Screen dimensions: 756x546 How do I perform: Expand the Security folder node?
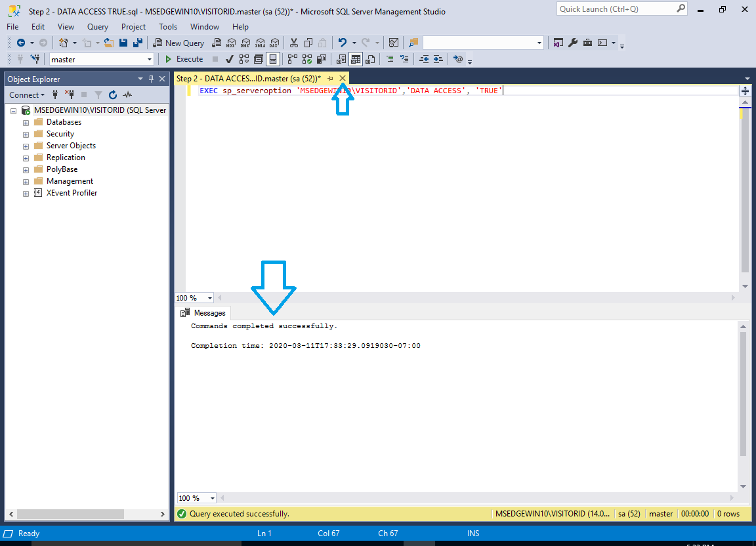(26, 135)
